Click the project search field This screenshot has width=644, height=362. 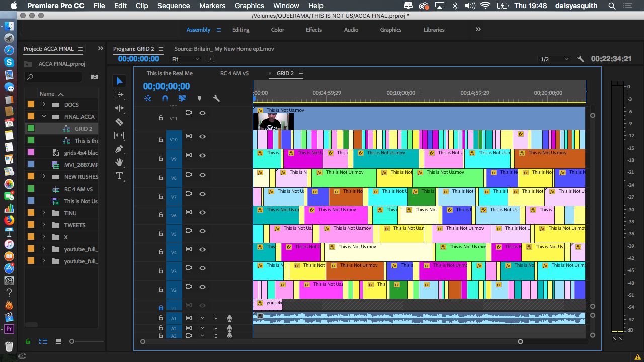point(53,77)
